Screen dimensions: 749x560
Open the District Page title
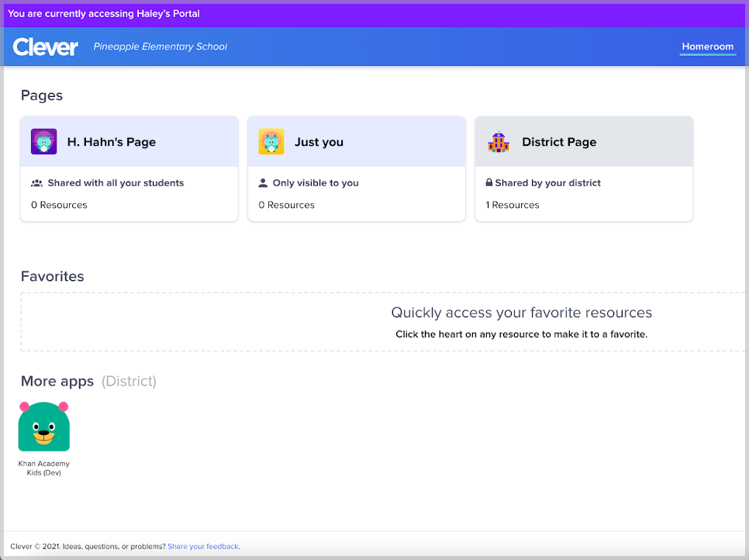[x=559, y=142]
